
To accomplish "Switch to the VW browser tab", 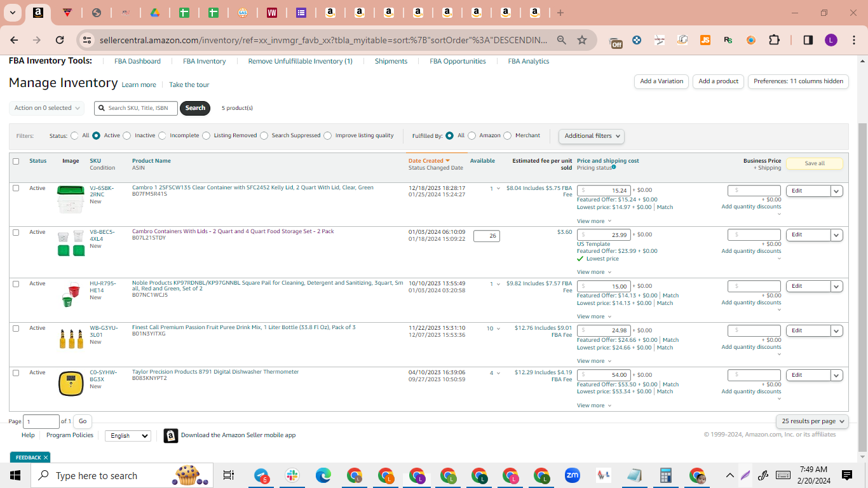I will coord(272,13).
